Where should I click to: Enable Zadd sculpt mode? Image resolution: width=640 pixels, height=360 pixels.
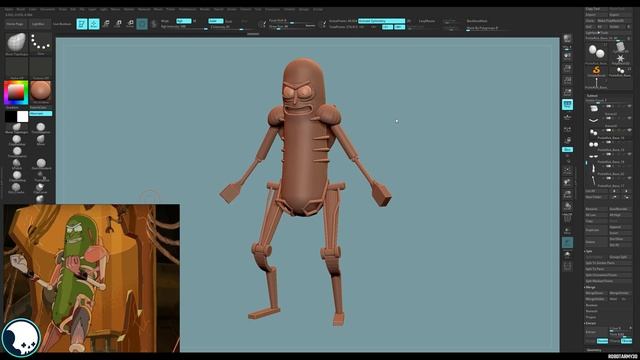pyautogui.click(x=216, y=21)
